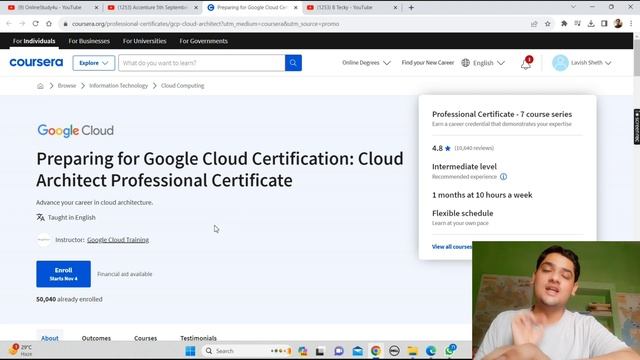Click the Enroll Starts Nov 4 button
640x360 pixels.
pos(63,274)
